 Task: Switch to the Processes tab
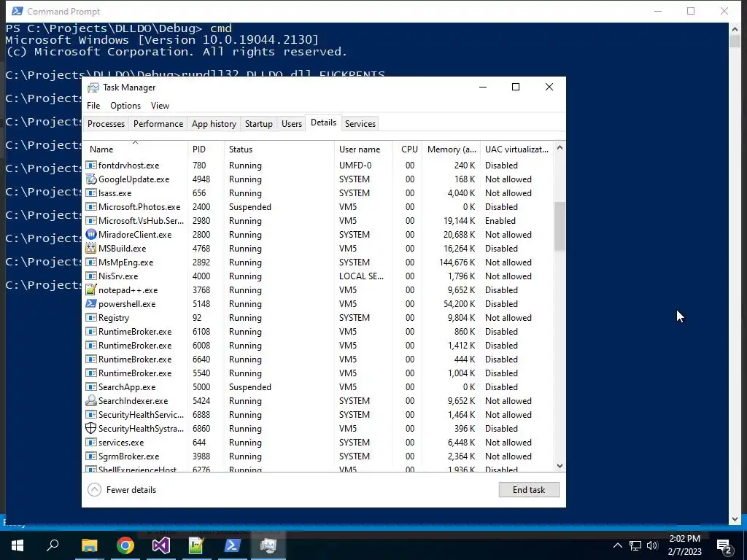point(106,124)
